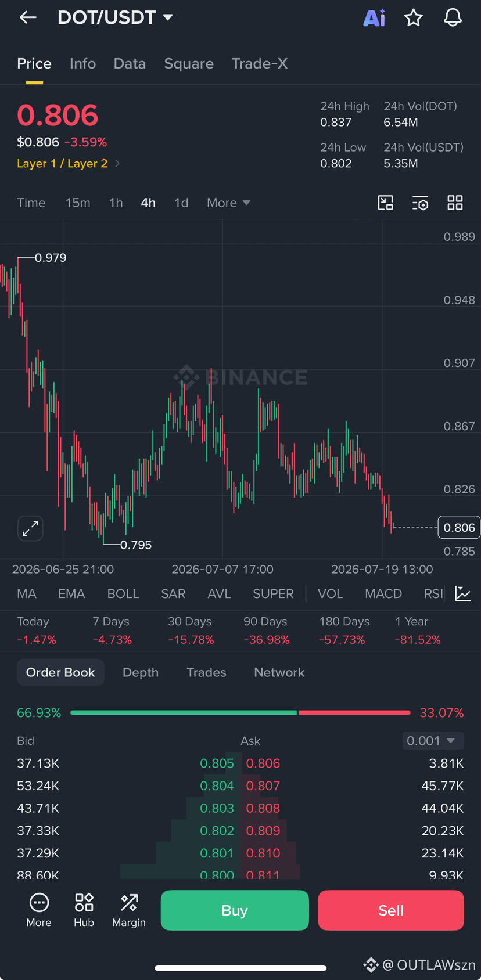Select ask price 0.809

263,831
